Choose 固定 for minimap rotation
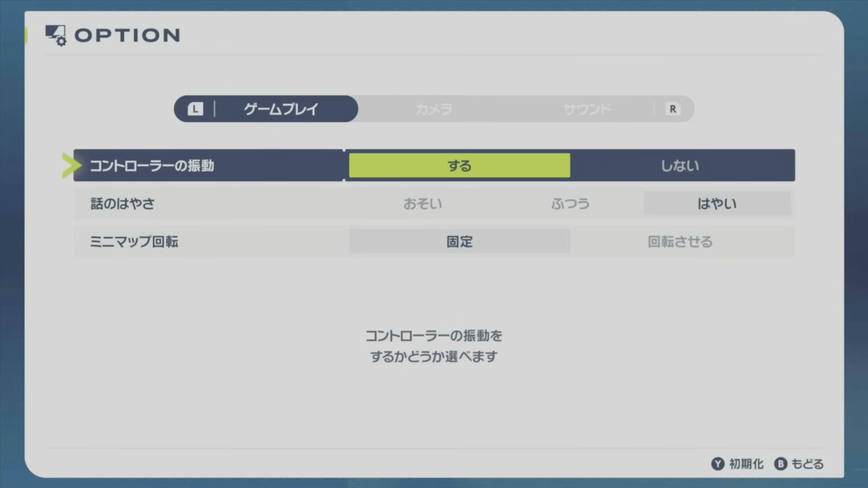 point(459,242)
